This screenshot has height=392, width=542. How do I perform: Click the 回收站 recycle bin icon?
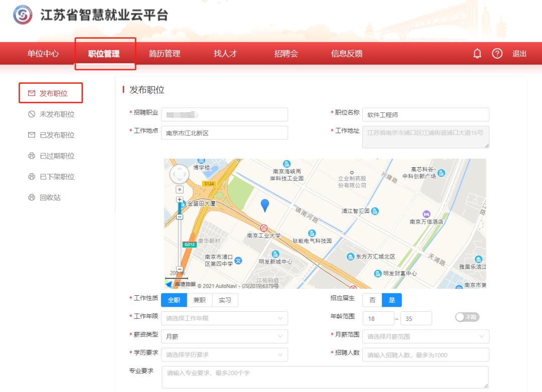pyautogui.click(x=32, y=198)
